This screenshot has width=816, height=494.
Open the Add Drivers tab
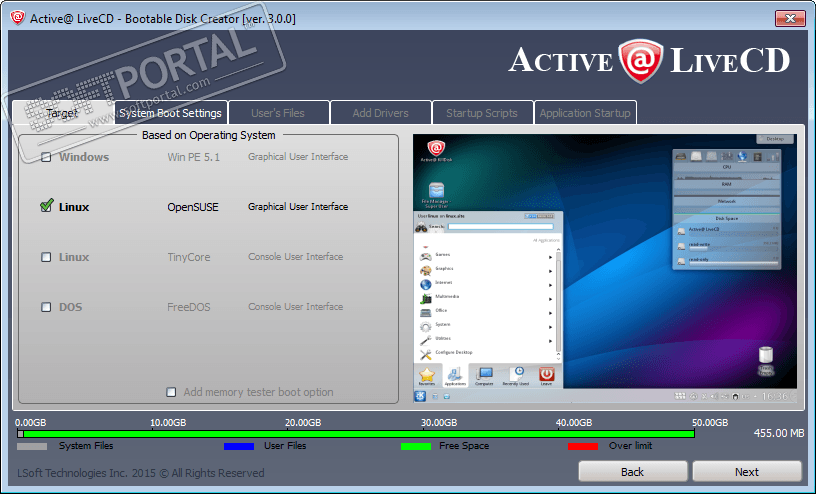(380, 112)
